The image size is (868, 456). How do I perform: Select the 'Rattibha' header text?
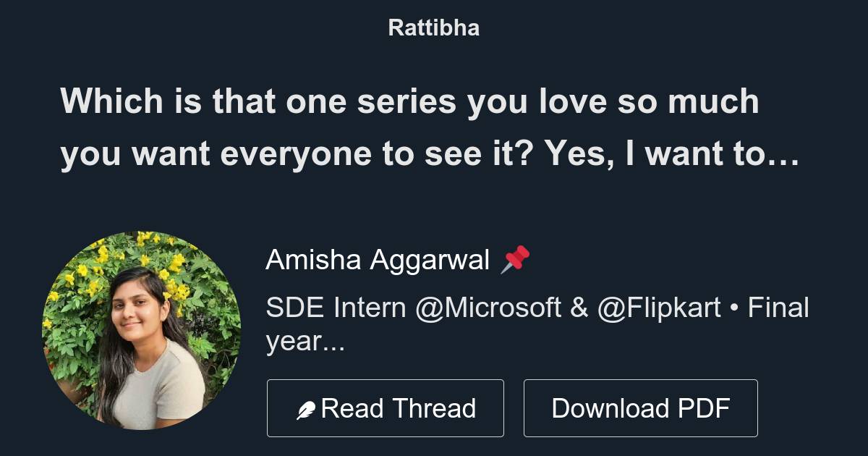[x=433, y=28]
